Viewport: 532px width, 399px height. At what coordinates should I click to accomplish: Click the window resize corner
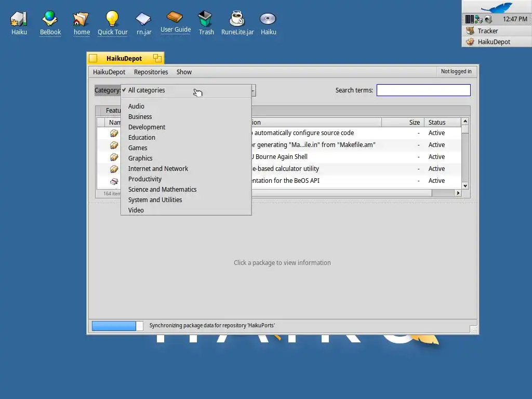(x=474, y=329)
